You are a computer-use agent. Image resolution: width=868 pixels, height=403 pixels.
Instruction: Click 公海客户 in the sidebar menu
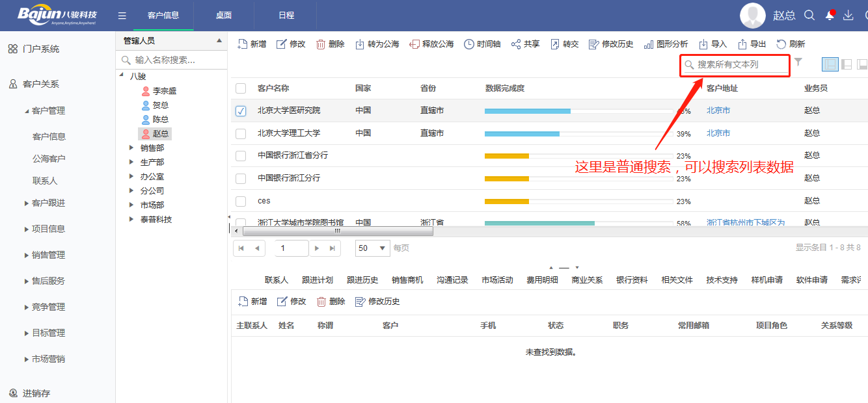coord(49,159)
